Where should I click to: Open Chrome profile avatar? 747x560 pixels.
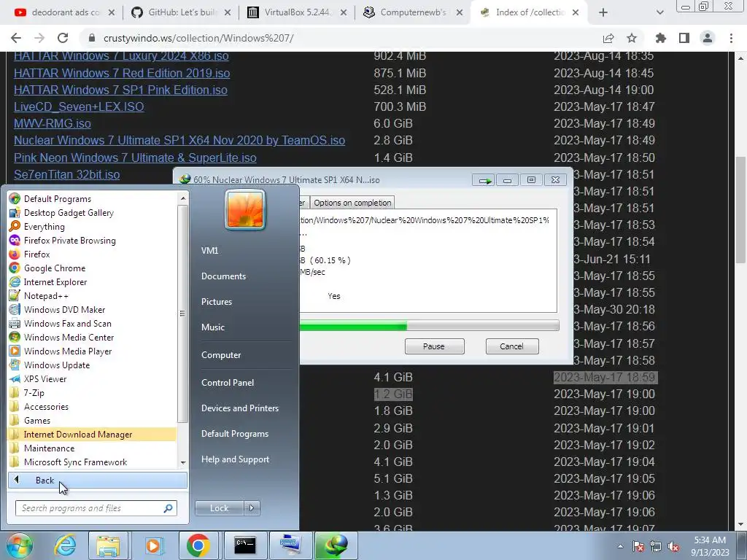point(708,38)
